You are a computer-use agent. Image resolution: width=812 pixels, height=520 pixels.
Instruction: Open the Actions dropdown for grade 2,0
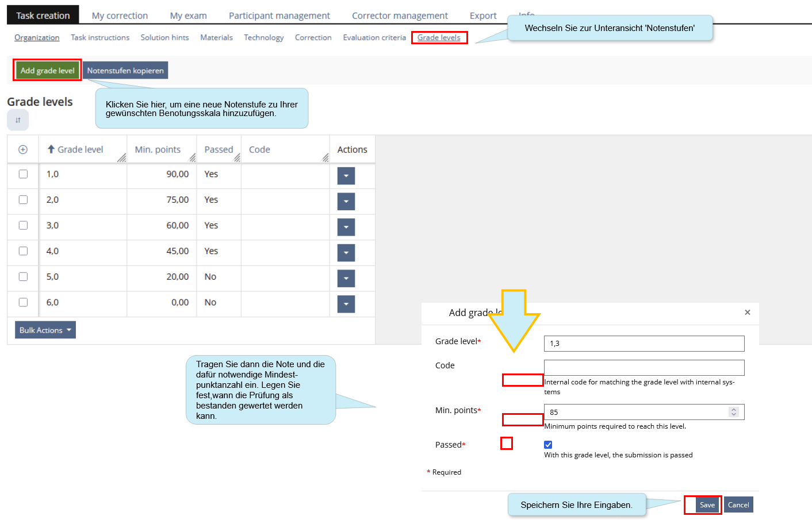[346, 201]
